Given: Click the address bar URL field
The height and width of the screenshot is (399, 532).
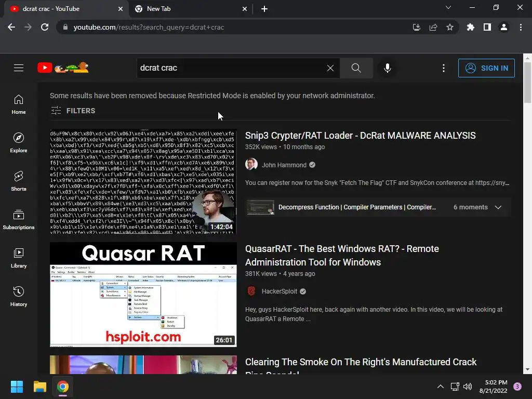Looking at the screenshot, I should [234, 27].
